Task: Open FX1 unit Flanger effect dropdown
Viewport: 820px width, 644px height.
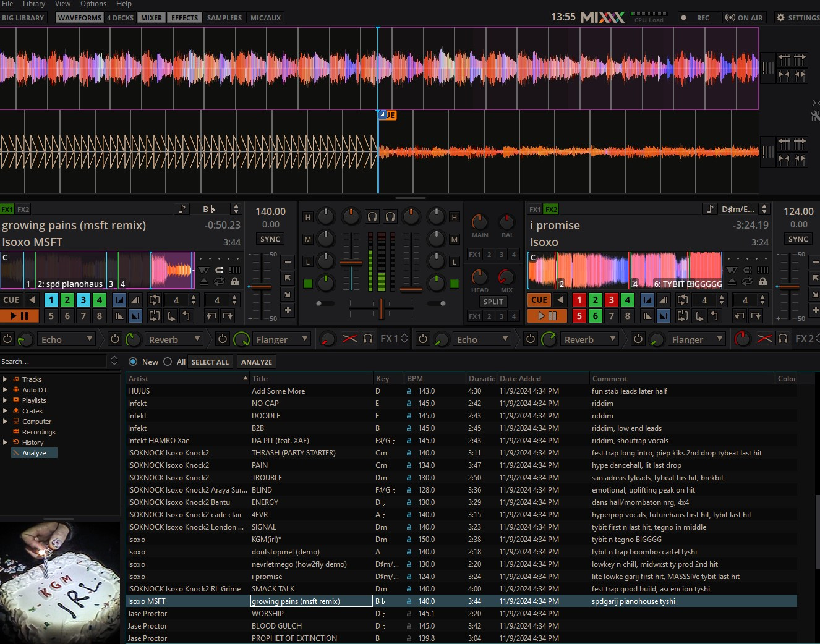Action: (x=282, y=339)
